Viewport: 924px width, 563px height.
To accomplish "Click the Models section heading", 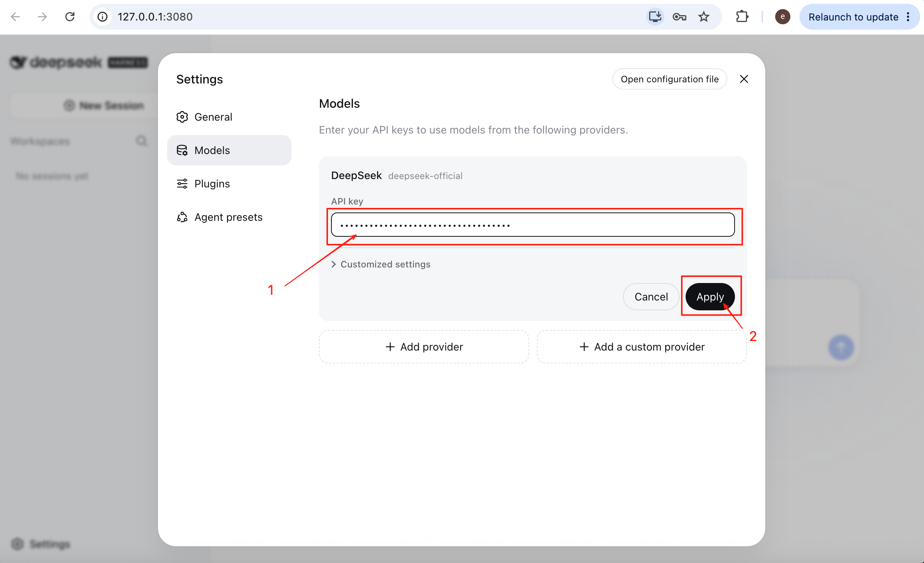I will pyautogui.click(x=339, y=104).
